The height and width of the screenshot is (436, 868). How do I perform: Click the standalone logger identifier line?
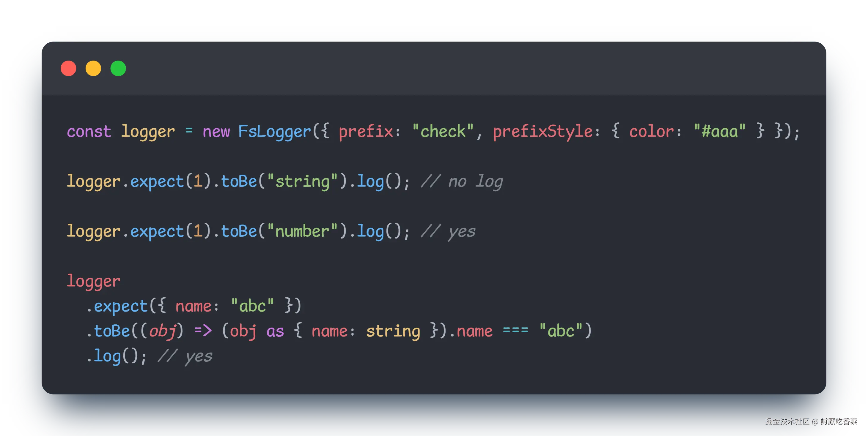tap(93, 281)
